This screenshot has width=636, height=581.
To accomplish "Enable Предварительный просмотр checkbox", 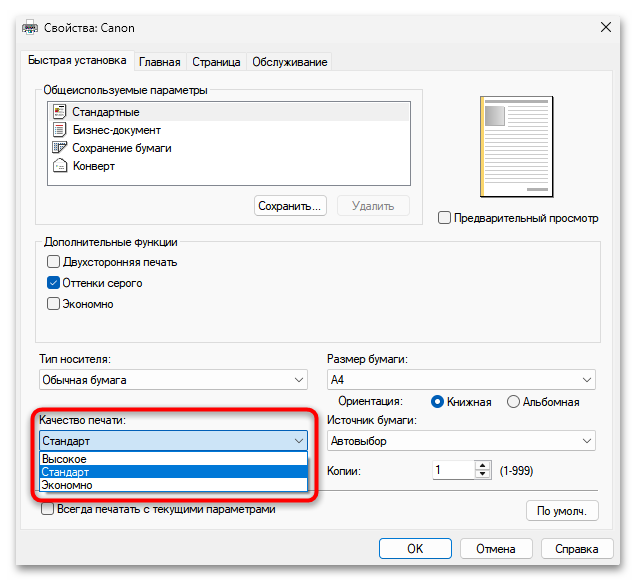I will (445, 218).
